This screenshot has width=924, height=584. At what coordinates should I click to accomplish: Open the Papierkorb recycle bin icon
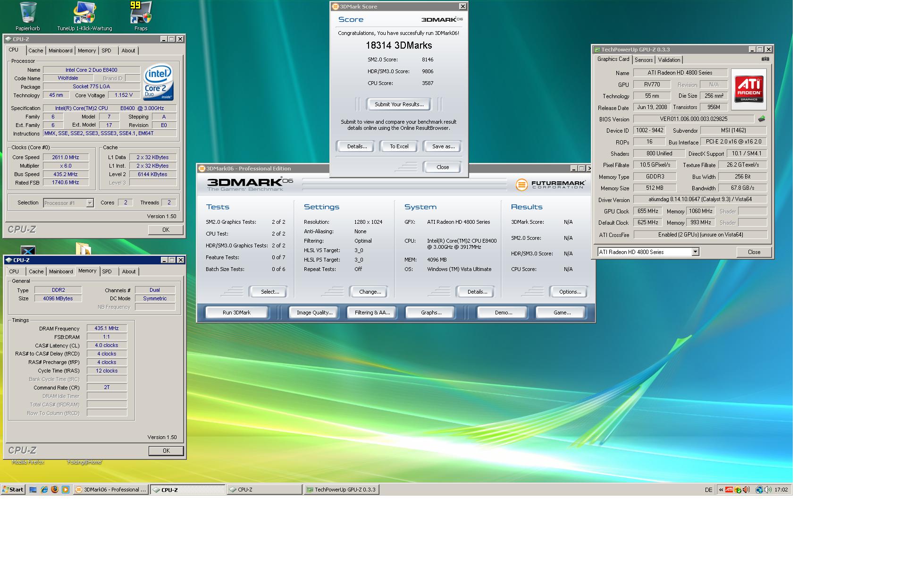[27, 17]
